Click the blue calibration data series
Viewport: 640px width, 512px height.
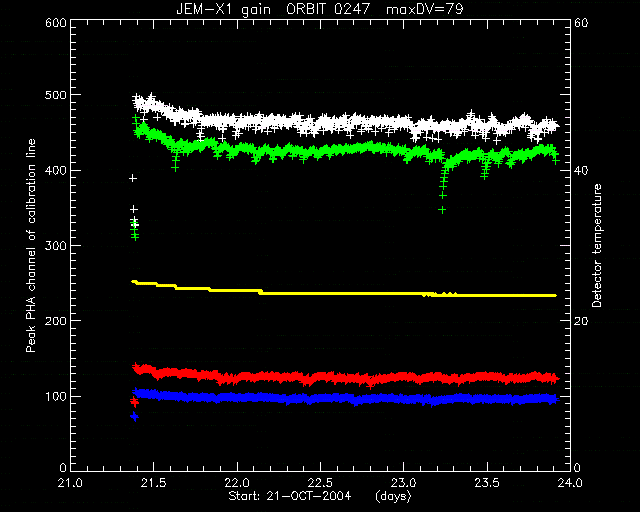(x=344, y=398)
